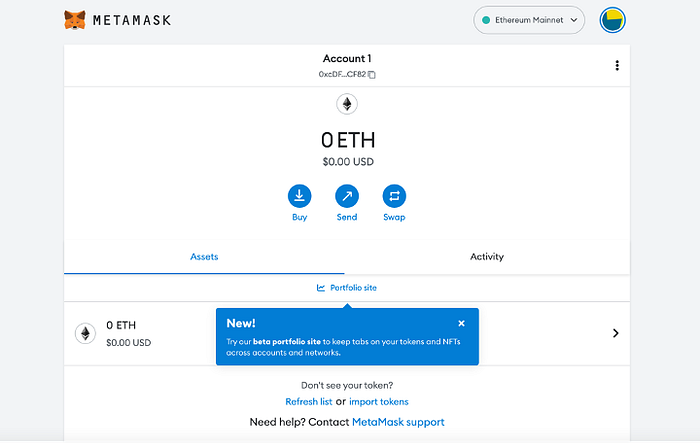Click the Refresh list link
The image size is (700, 443).
click(308, 401)
